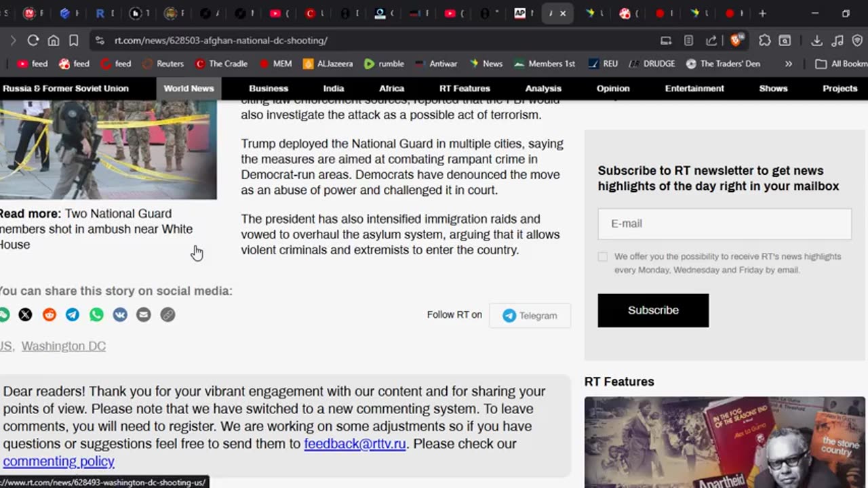The image size is (868, 488).
Task: Open the Antiwar bookmark
Action: pyautogui.click(x=437, y=64)
